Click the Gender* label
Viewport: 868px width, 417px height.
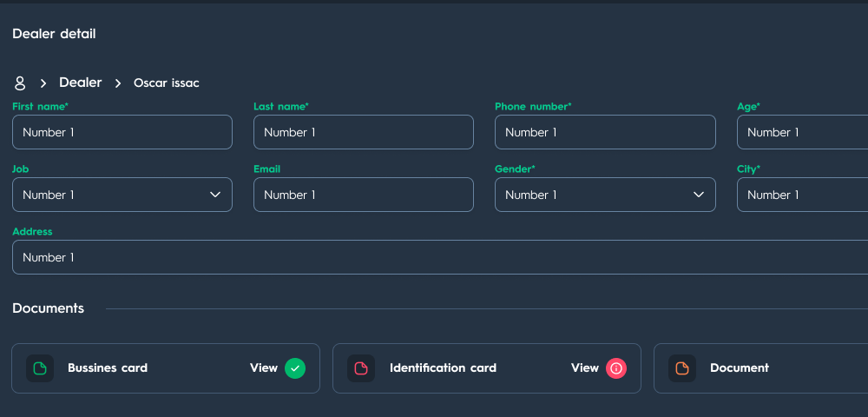coord(515,169)
